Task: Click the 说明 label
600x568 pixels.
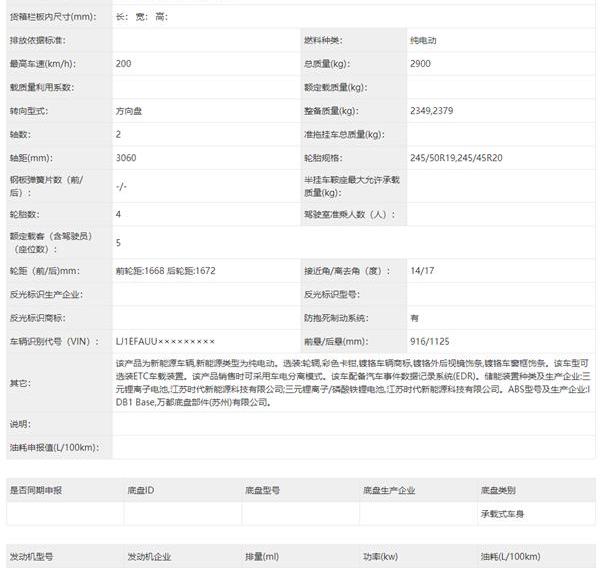Action: click(20, 424)
